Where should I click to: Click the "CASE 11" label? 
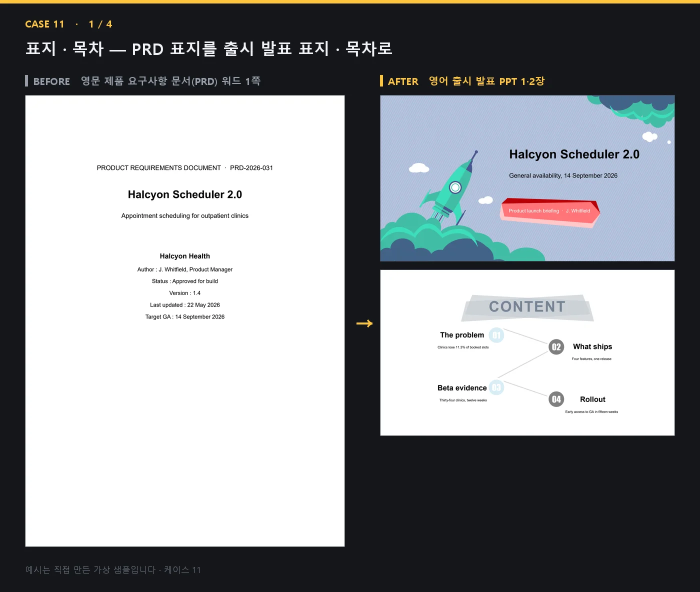[45, 24]
